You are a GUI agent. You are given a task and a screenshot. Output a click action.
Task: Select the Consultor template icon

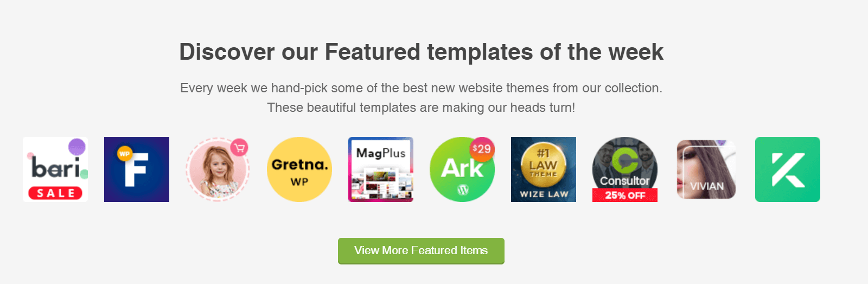tap(625, 169)
